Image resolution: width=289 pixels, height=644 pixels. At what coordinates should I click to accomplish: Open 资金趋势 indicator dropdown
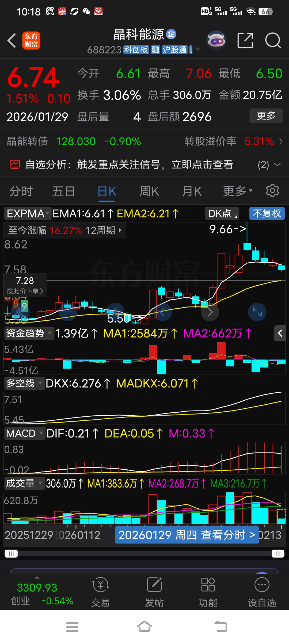(29, 333)
